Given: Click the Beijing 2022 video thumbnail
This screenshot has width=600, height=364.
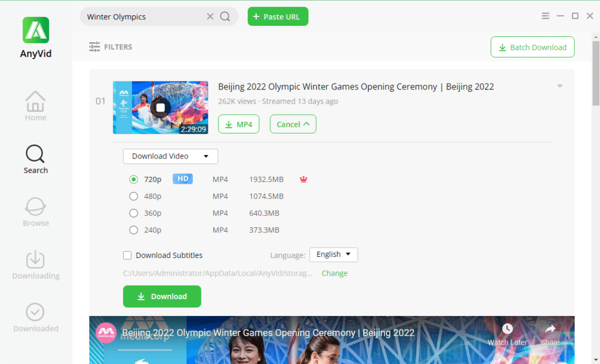Looking at the screenshot, I should point(161,108).
